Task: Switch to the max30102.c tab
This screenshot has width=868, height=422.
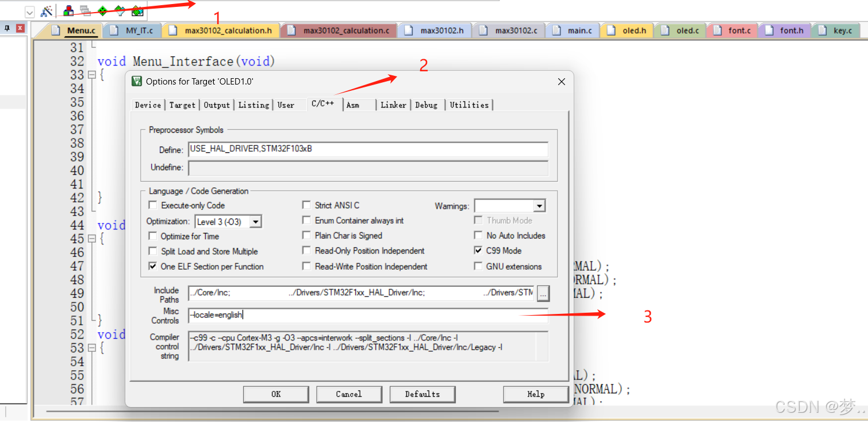Action: coord(509,30)
